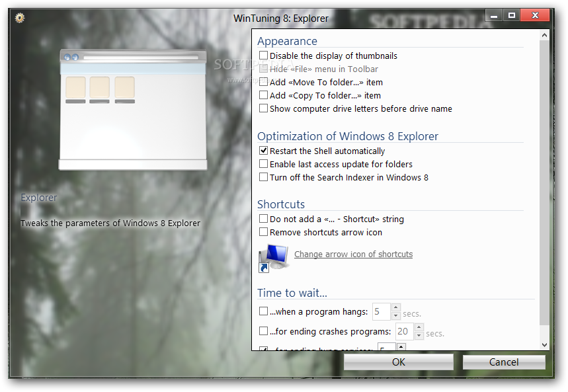
Task: Open Change arrow icon of shortcuts link
Action: [x=353, y=255]
